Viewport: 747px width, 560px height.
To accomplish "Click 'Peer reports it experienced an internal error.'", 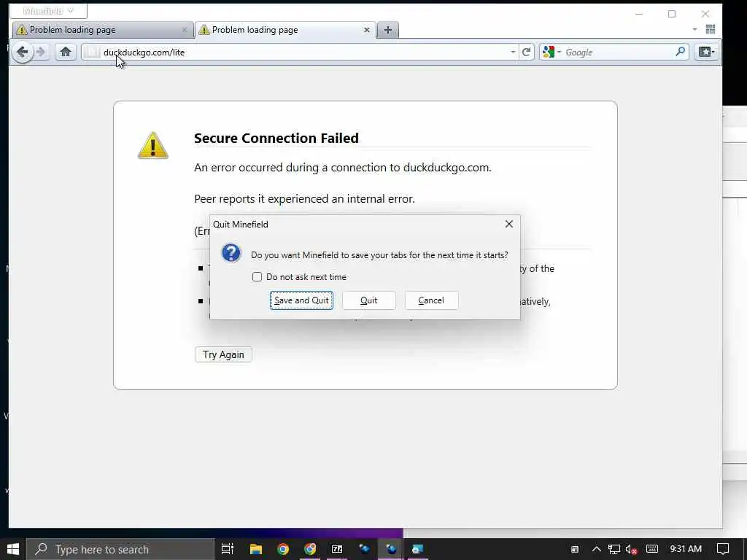I will point(304,198).
